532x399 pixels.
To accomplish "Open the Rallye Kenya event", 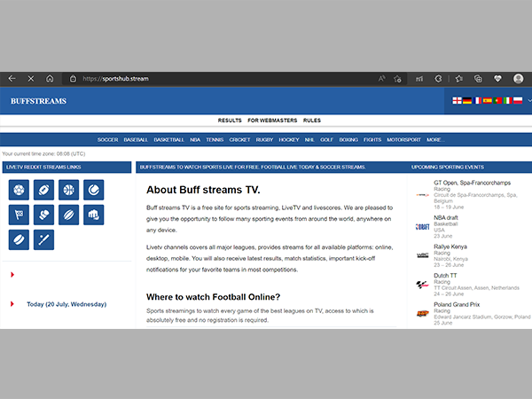I will pos(450,246).
